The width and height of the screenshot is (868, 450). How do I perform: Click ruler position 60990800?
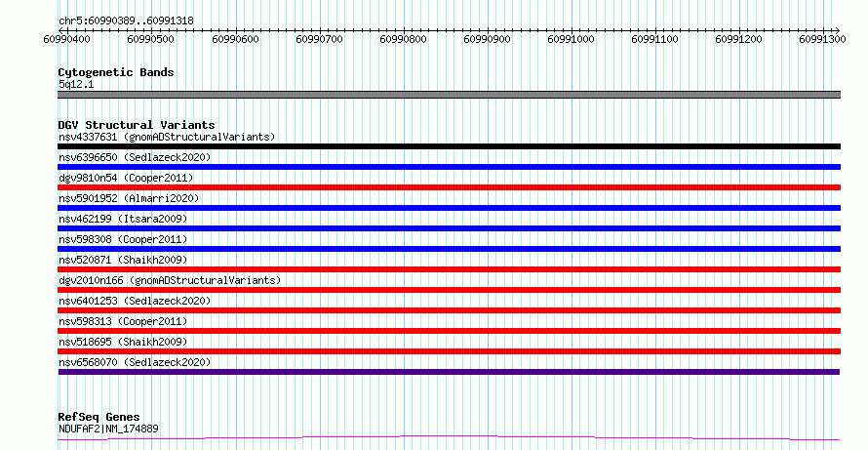click(x=403, y=39)
